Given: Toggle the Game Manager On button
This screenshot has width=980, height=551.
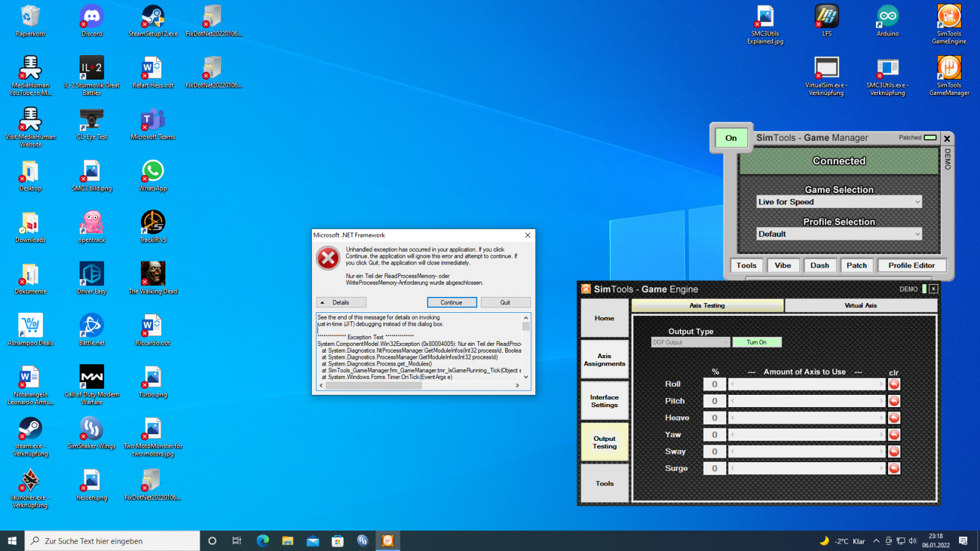Looking at the screenshot, I should click(731, 138).
